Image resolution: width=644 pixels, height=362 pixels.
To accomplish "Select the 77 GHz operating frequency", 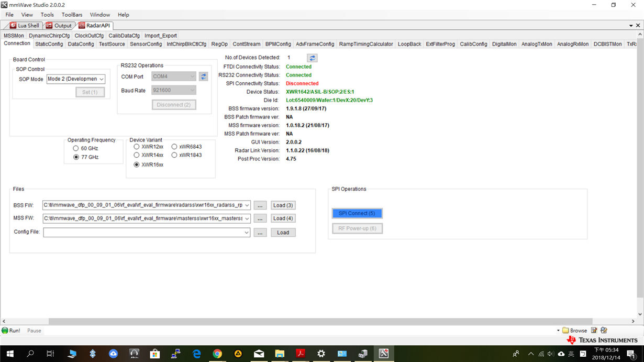I will [76, 157].
